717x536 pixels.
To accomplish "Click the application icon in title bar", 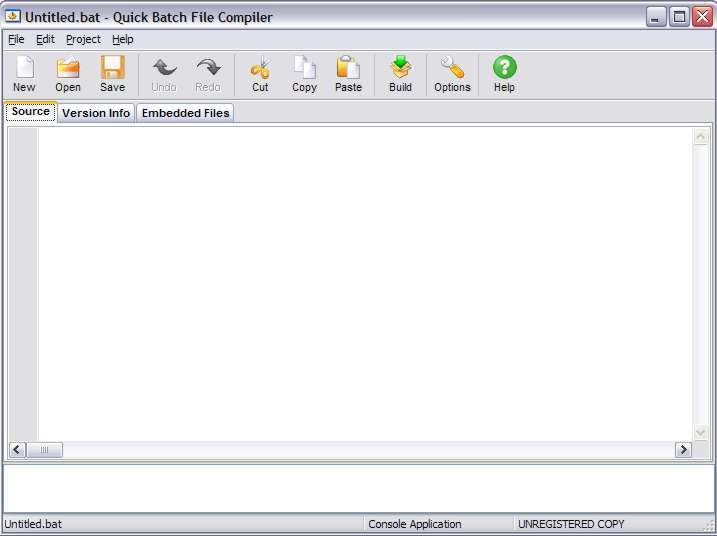I will coord(13,17).
